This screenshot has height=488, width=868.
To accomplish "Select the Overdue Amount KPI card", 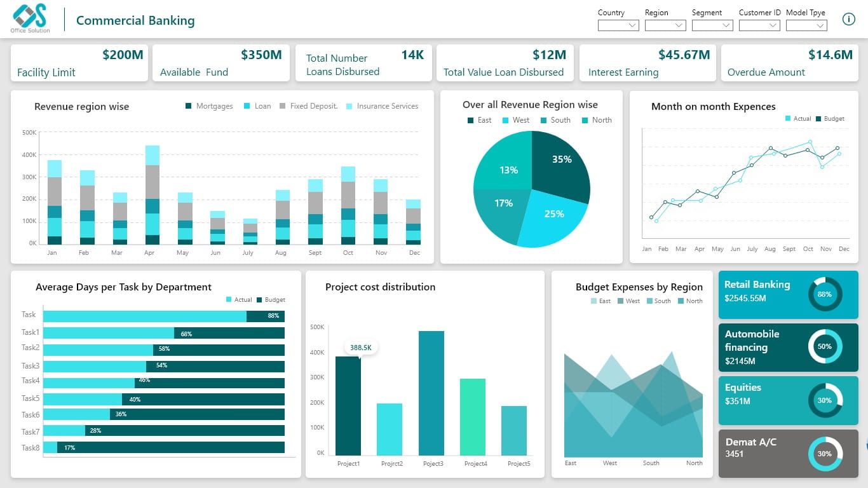I will [x=789, y=63].
